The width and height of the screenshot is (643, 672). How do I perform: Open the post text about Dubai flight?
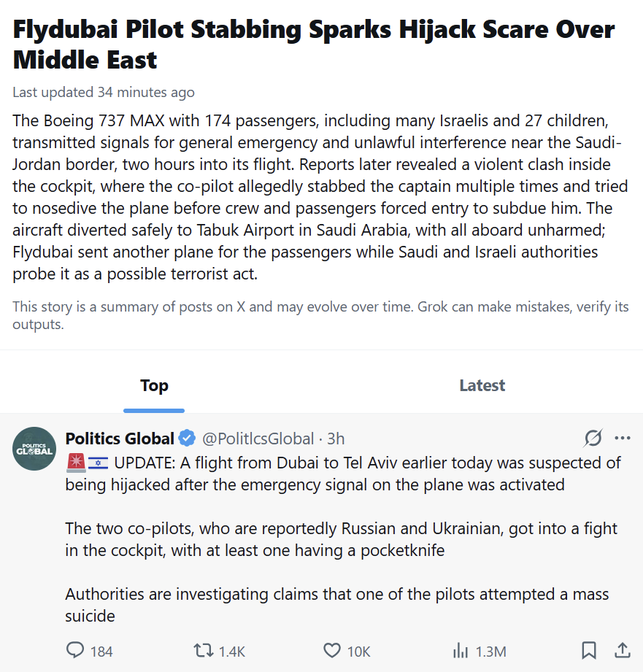tap(343, 539)
